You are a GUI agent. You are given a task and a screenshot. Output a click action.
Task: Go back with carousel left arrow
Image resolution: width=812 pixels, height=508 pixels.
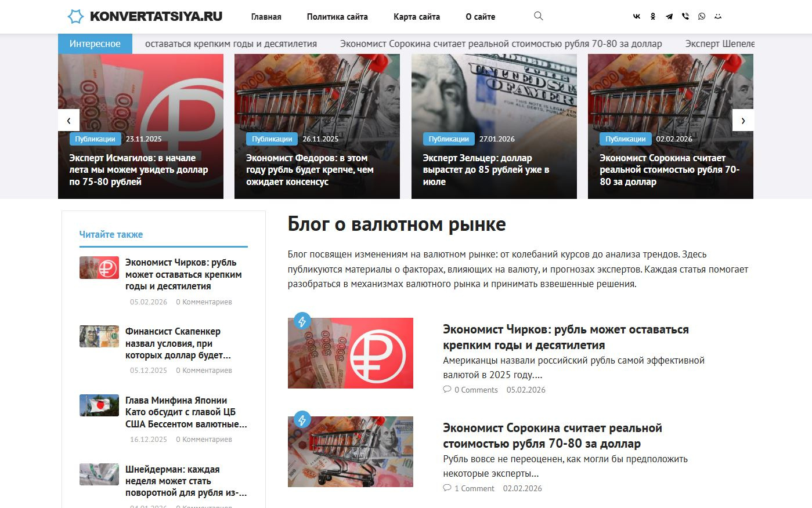click(x=68, y=121)
